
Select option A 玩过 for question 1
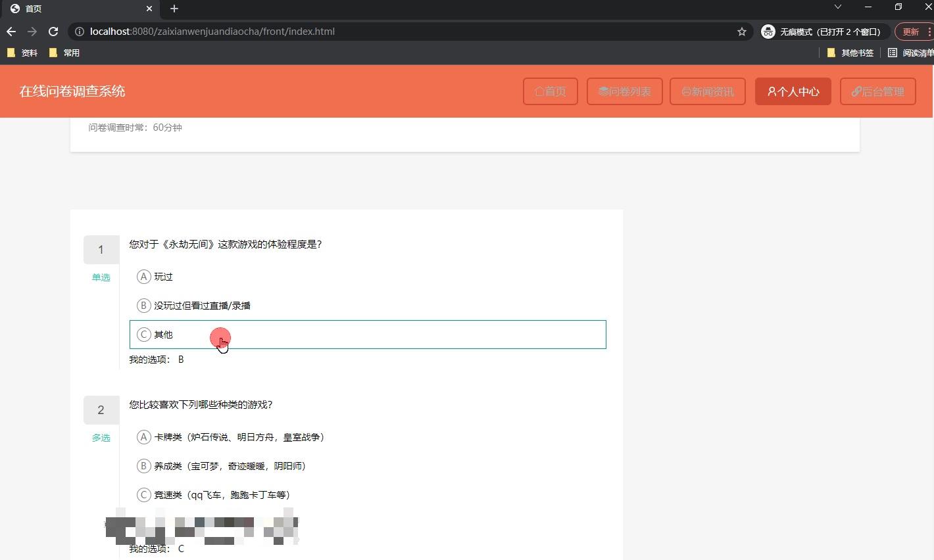click(x=368, y=277)
